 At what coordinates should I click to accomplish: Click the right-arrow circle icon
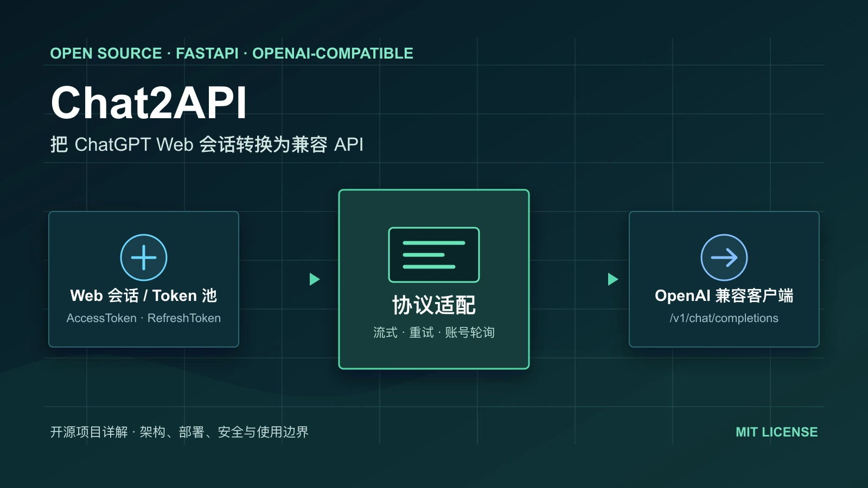coord(724,258)
